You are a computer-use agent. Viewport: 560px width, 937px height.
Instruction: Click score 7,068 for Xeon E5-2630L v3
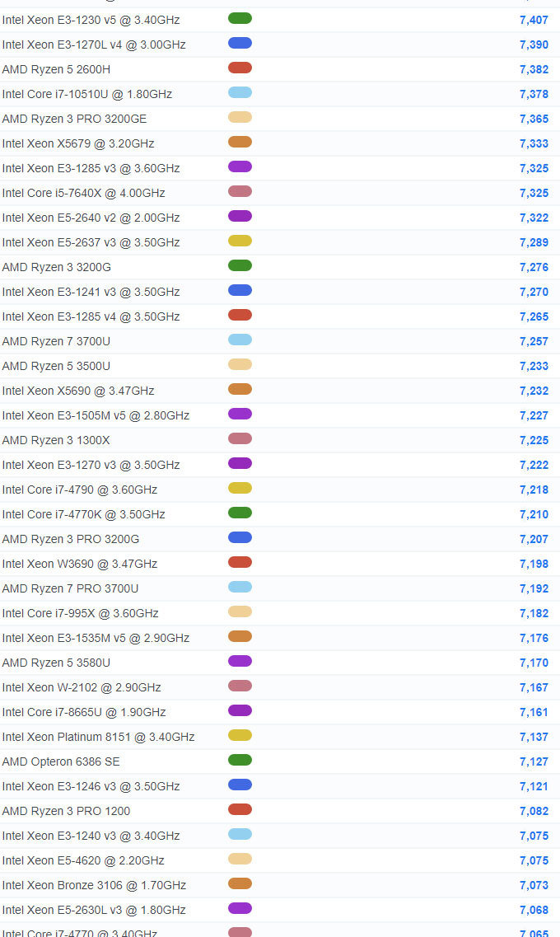coord(534,910)
